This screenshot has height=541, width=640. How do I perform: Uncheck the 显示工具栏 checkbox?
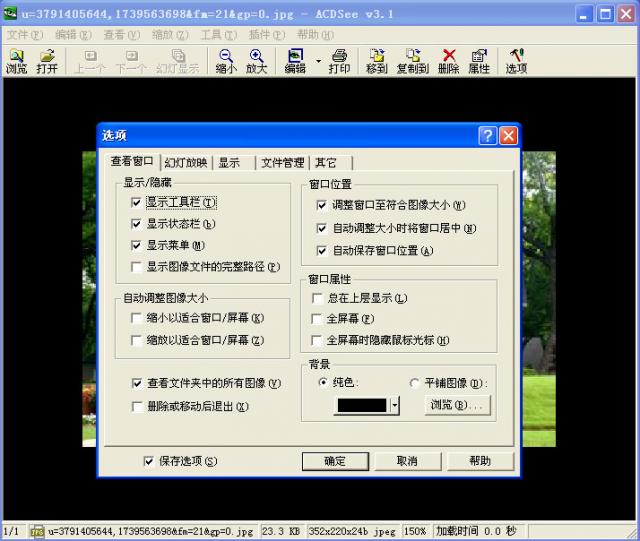click(x=137, y=202)
